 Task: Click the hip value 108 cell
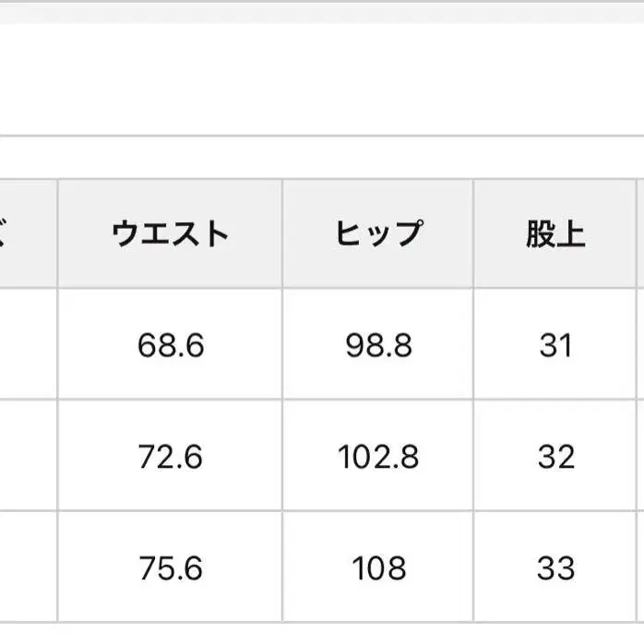(378, 567)
